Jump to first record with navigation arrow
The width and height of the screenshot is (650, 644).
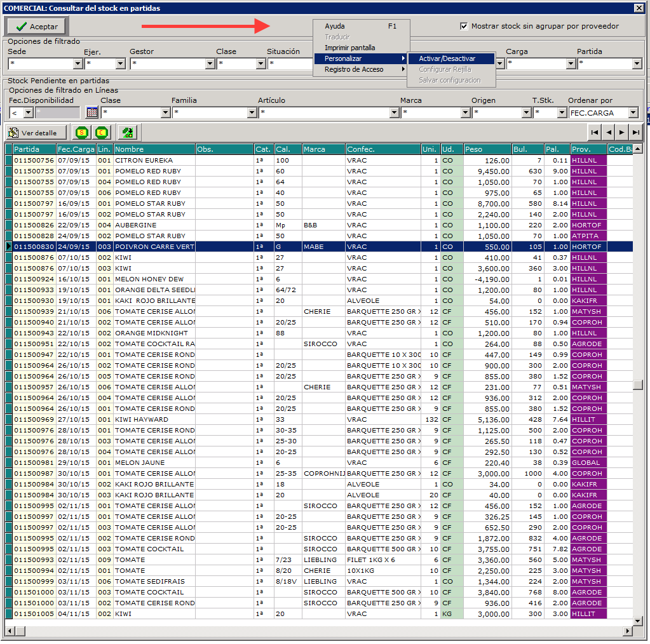[594, 132]
